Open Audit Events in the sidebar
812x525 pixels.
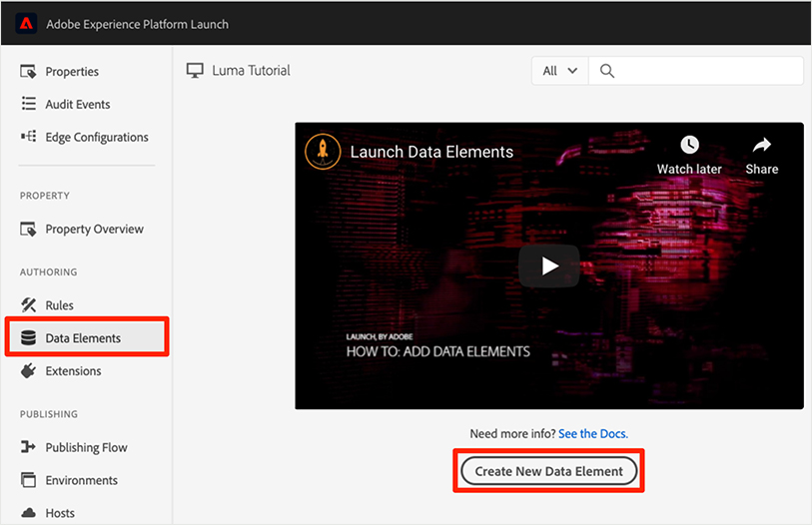tap(78, 104)
